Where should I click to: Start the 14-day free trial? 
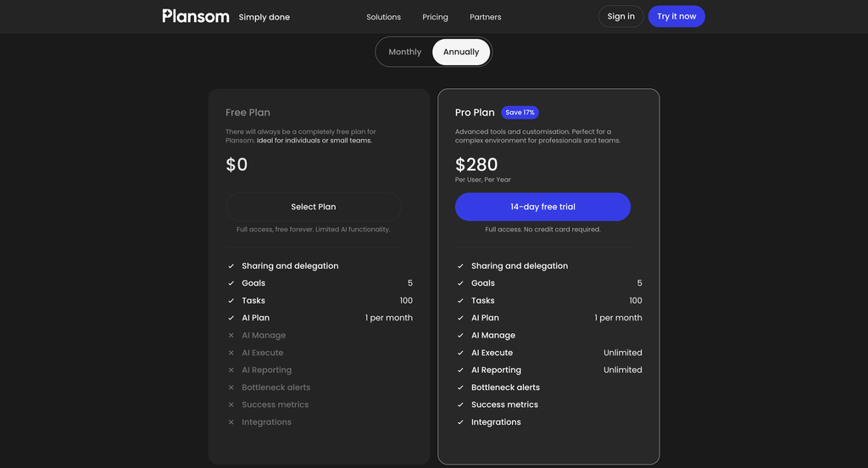[542, 207]
